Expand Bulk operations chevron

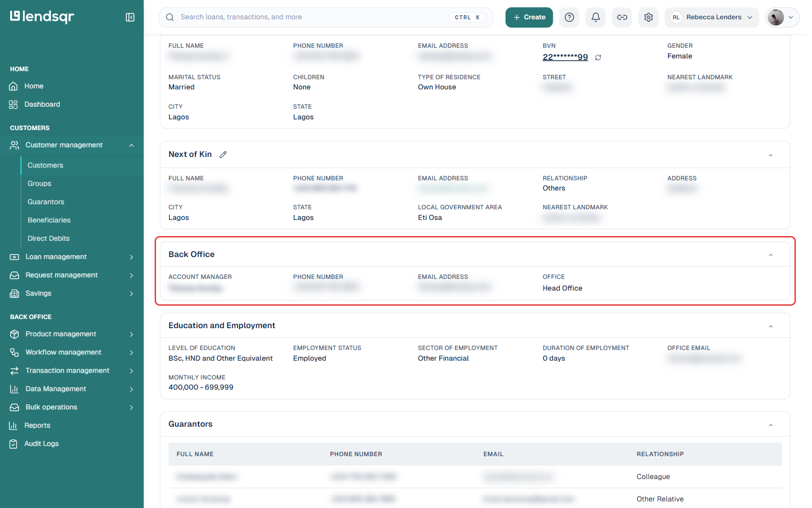(x=131, y=407)
